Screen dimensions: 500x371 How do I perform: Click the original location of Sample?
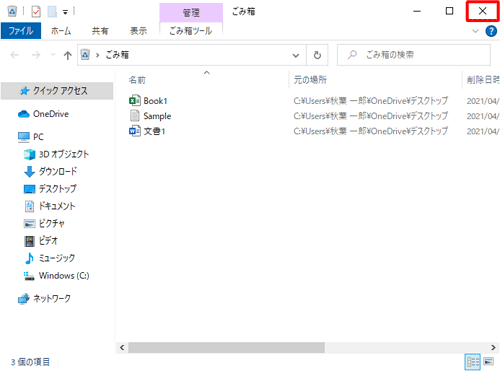pyautogui.click(x=371, y=116)
